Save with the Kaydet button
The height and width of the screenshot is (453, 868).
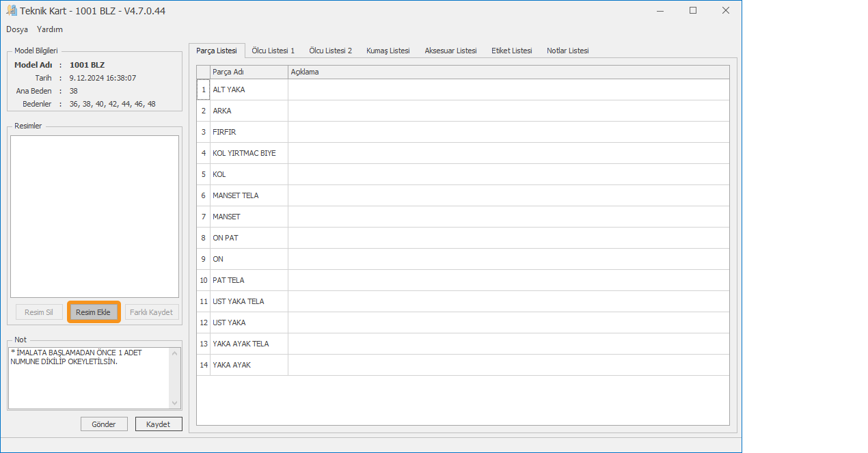(x=159, y=424)
